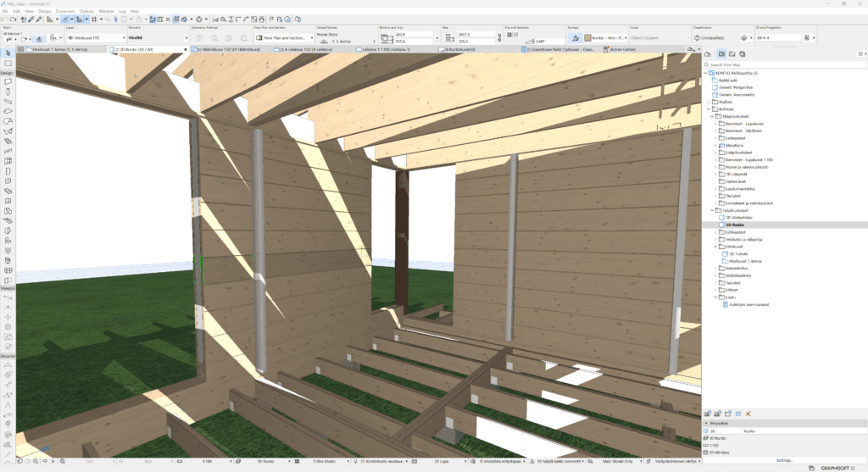868x472 pixels.
Task: Open the Publisher Sets navigator icon
Action: 743,54
